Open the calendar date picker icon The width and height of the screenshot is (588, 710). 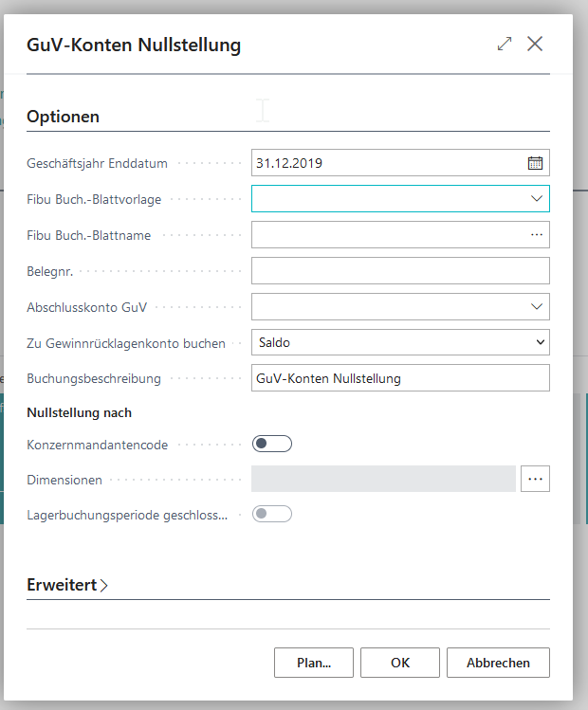point(535,163)
